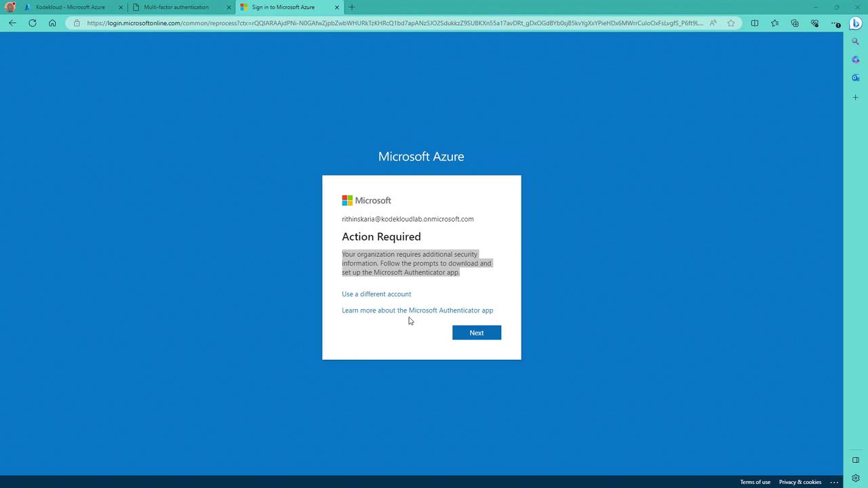868x488 pixels.
Task: Close the Sign in to Microsoft Azure tab
Action: pos(336,7)
